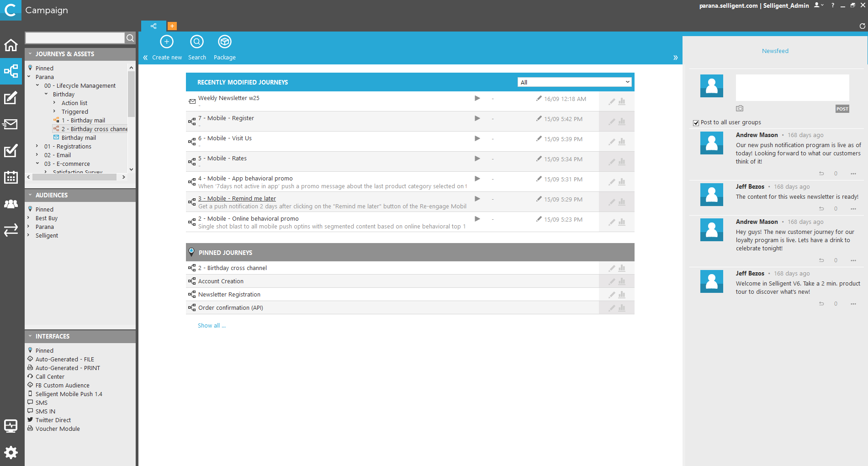Expand the 01 - Registrations folder
Screen dimensions: 868x466
click(37, 146)
